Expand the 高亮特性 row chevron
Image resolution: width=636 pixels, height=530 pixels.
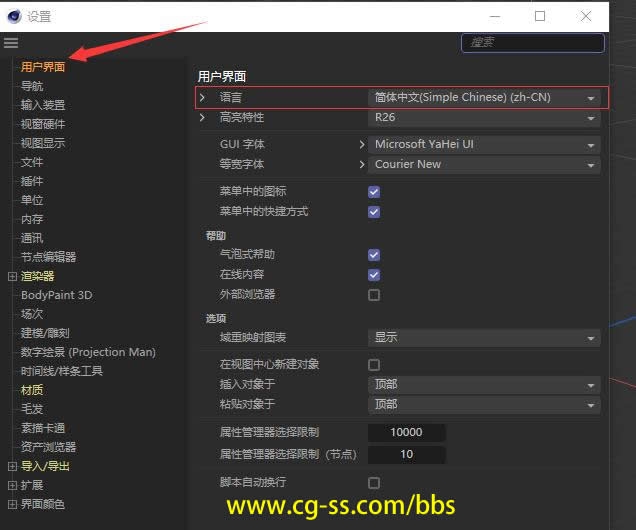[202, 118]
